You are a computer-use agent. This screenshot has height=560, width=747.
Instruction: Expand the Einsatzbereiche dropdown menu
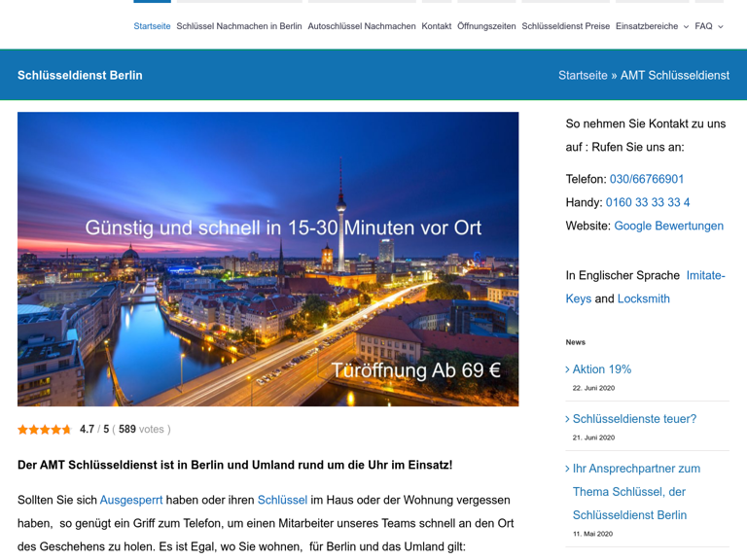click(652, 26)
